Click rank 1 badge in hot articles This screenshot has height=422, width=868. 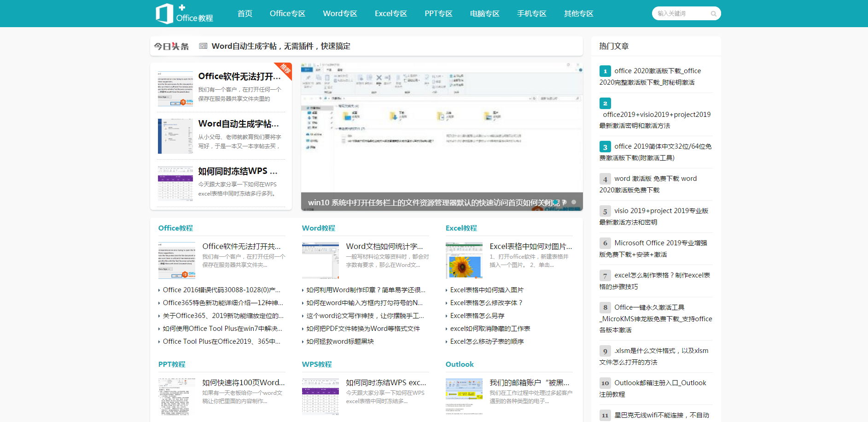tap(605, 71)
